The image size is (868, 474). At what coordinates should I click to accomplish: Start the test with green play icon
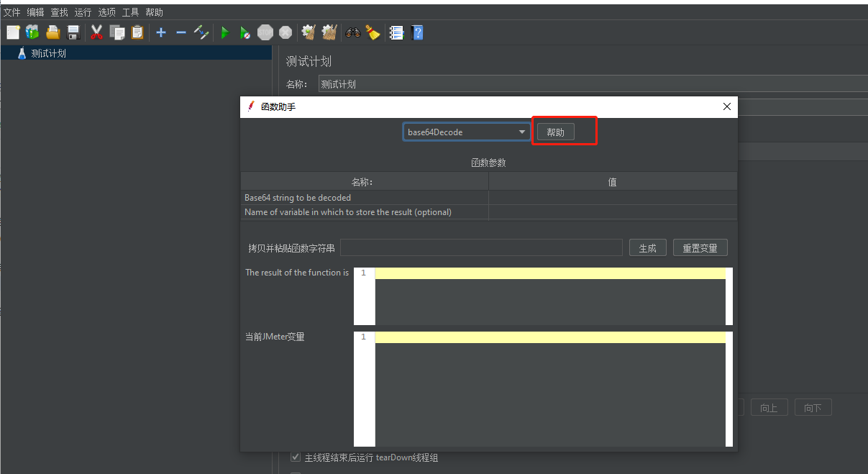(x=225, y=32)
